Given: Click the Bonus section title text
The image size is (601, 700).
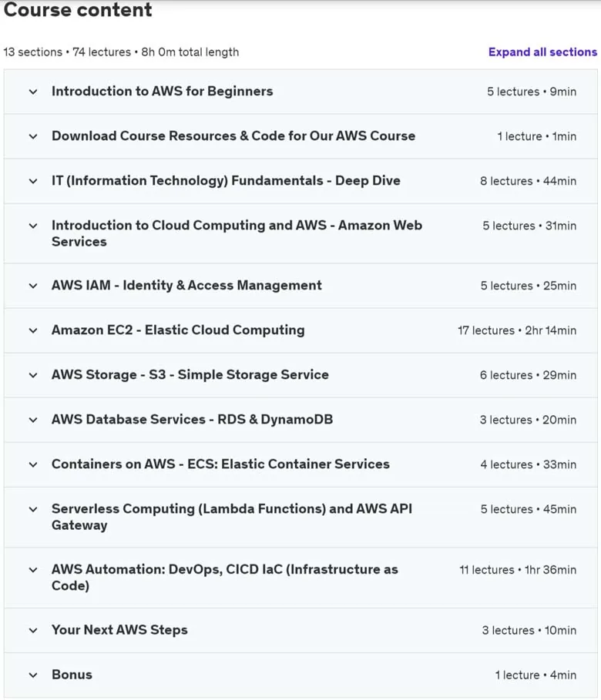Looking at the screenshot, I should click(72, 675).
